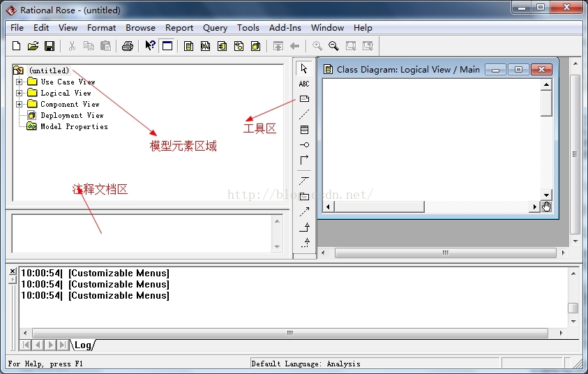The image size is (588, 374).
Task: Save the model using the floppy icon
Action: (x=50, y=46)
